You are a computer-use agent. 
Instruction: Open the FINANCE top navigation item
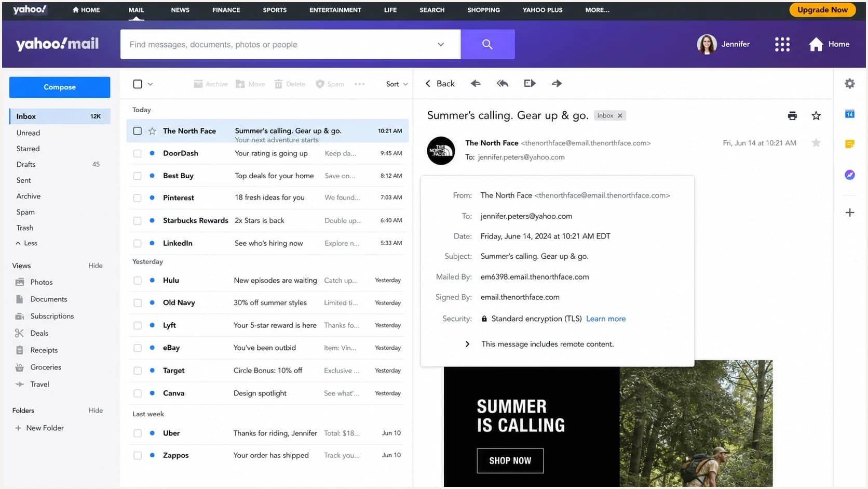[226, 10]
